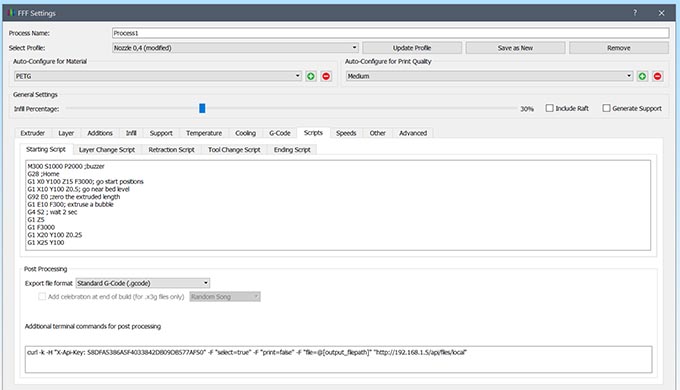
Task: Open the PETG material dropdown
Action: pyautogui.click(x=158, y=76)
